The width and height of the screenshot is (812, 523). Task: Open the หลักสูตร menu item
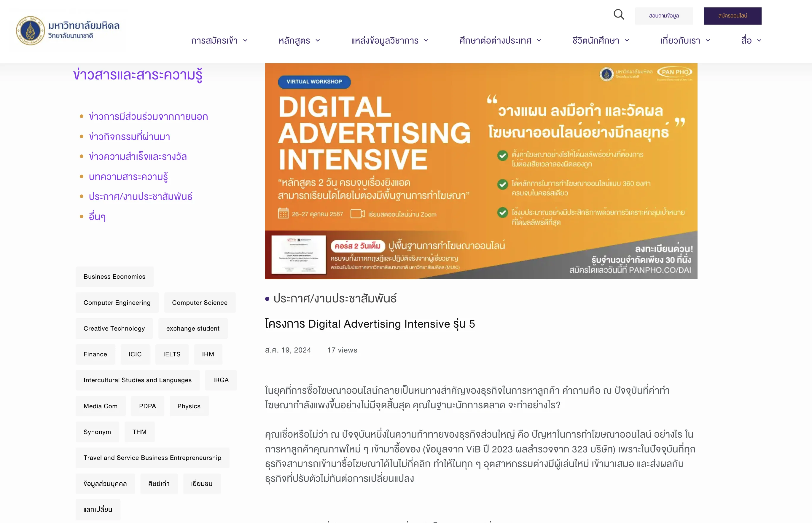pyautogui.click(x=294, y=40)
